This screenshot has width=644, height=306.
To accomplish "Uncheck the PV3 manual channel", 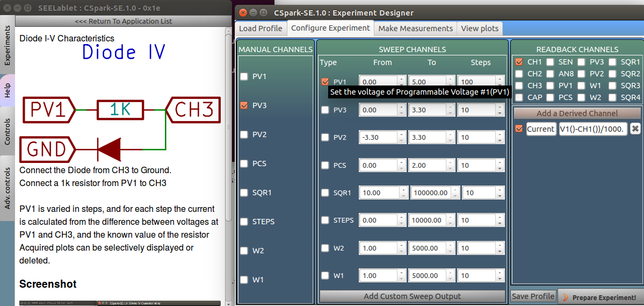I will point(244,105).
